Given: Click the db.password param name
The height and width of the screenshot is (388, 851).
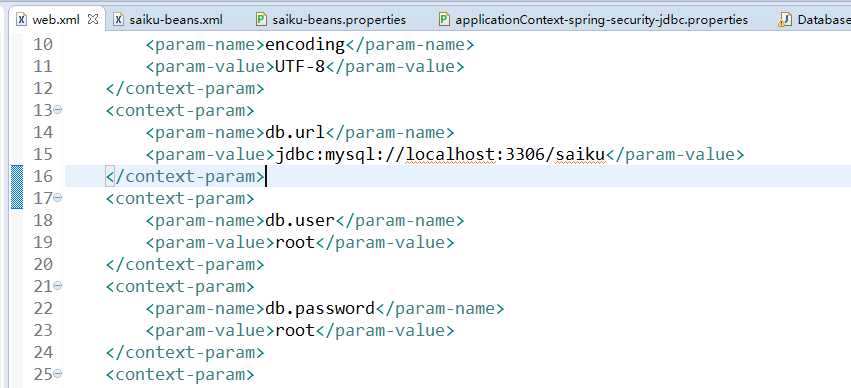Looking at the screenshot, I should [x=320, y=309].
